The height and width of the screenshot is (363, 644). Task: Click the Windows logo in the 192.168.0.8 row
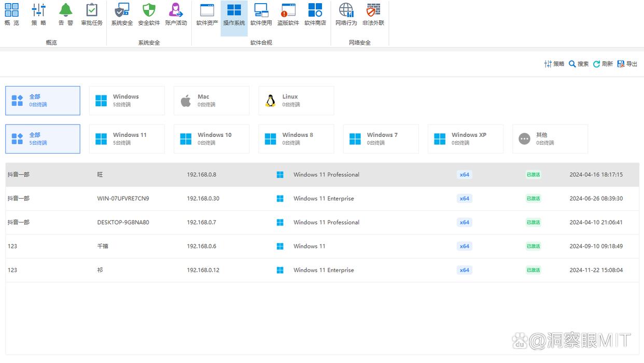[280, 175]
